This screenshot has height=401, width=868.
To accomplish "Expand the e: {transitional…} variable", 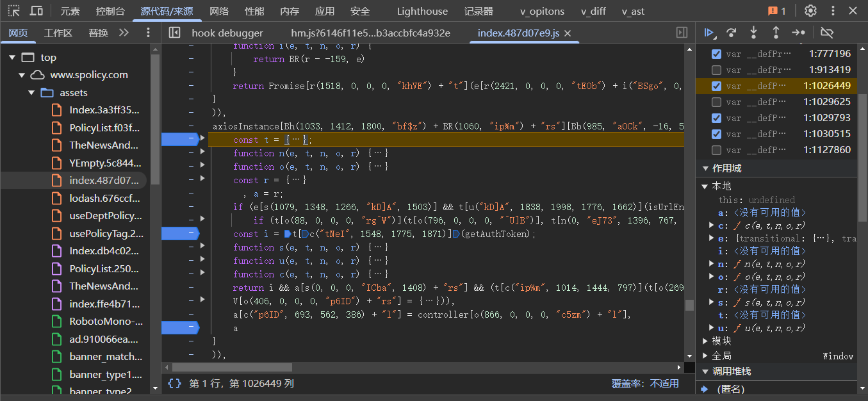I will tap(711, 238).
